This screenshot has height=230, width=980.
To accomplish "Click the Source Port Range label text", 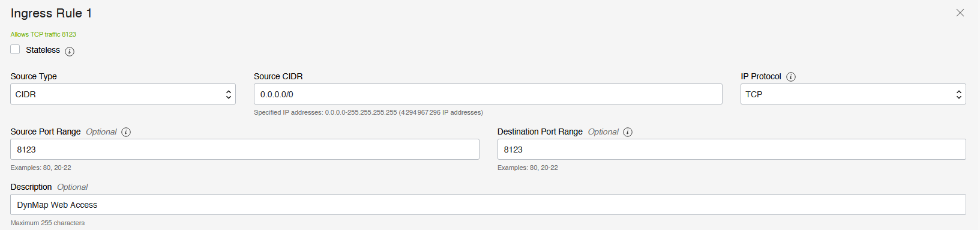I will (x=46, y=132).
